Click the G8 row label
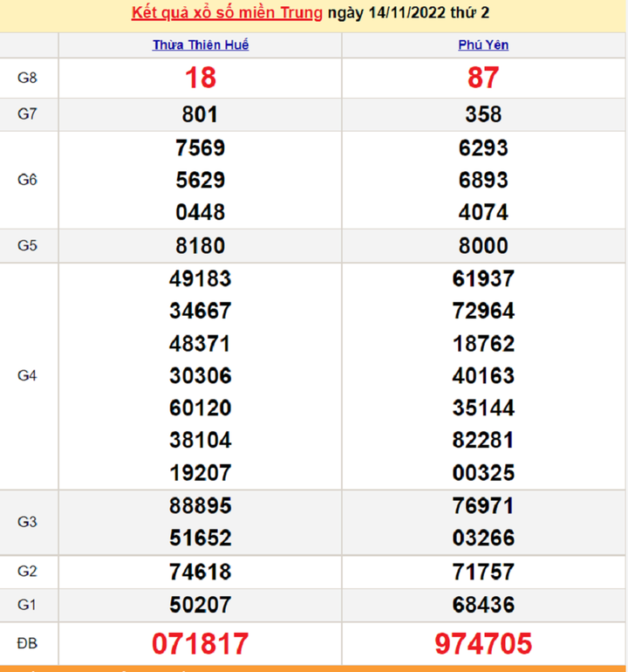Screen dimensions: 628x672 28,79
